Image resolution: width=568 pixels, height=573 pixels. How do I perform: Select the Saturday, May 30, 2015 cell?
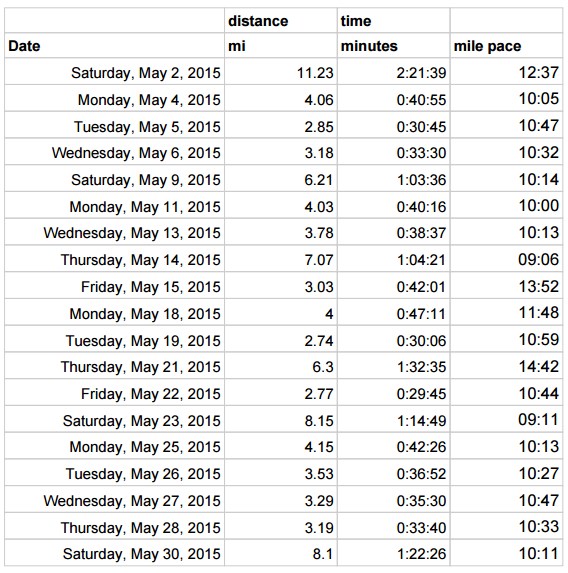click(x=114, y=553)
